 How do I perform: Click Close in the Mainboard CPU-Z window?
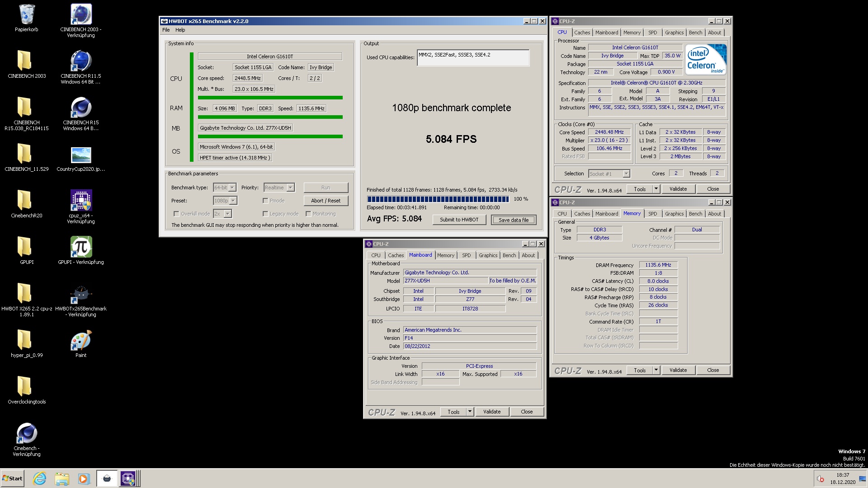527,412
